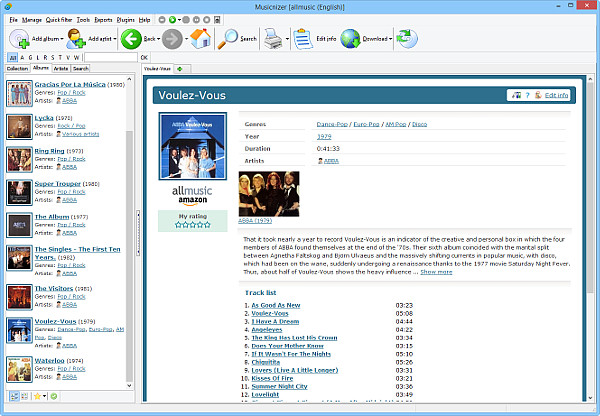Click the player window icon after round buttons
This screenshot has height=416, width=600.
[x=217, y=20]
